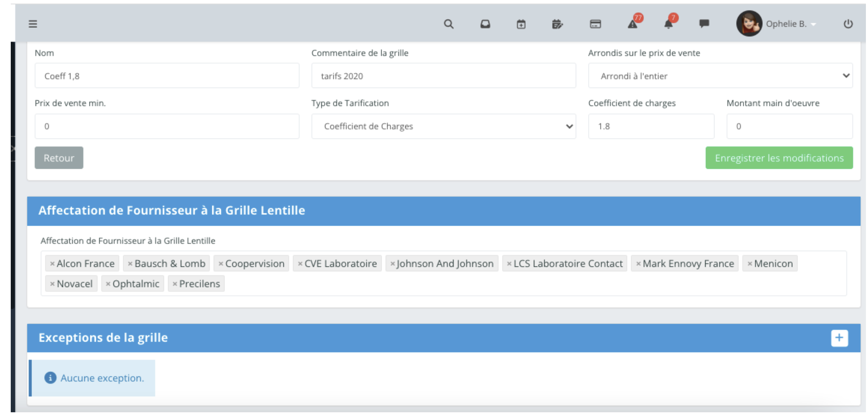Open the calendar edit icon

(557, 24)
